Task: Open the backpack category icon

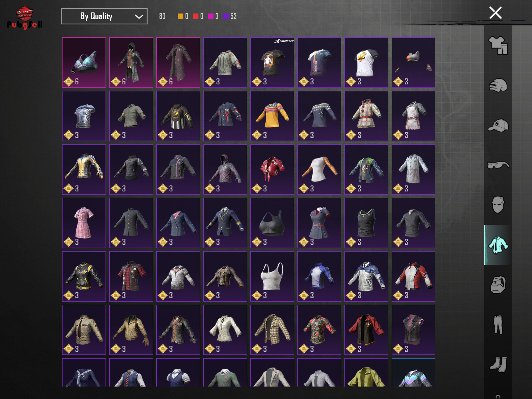Action: [x=498, y=285]
